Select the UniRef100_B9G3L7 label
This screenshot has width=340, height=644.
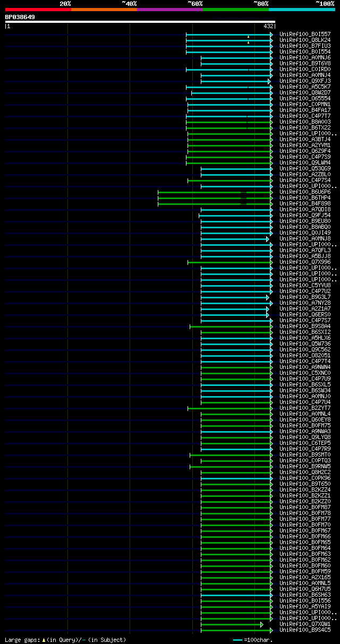pos(305,297)
